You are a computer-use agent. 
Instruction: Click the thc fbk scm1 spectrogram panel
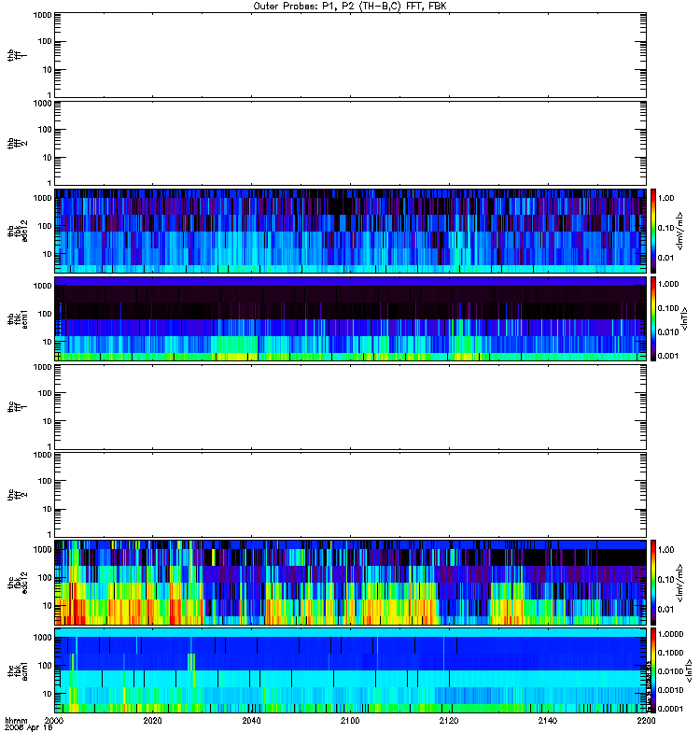pyautogui.click(x=351, y=670)
